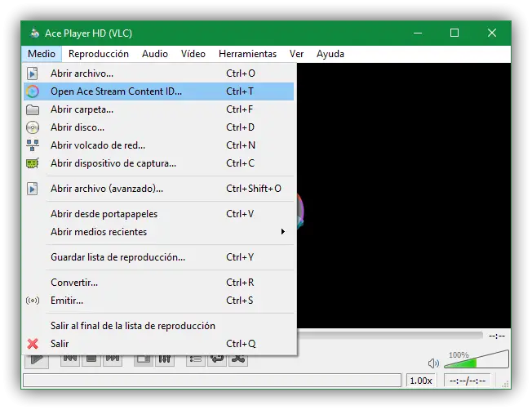Pick Abrir volcado de red...

[159, 145]
